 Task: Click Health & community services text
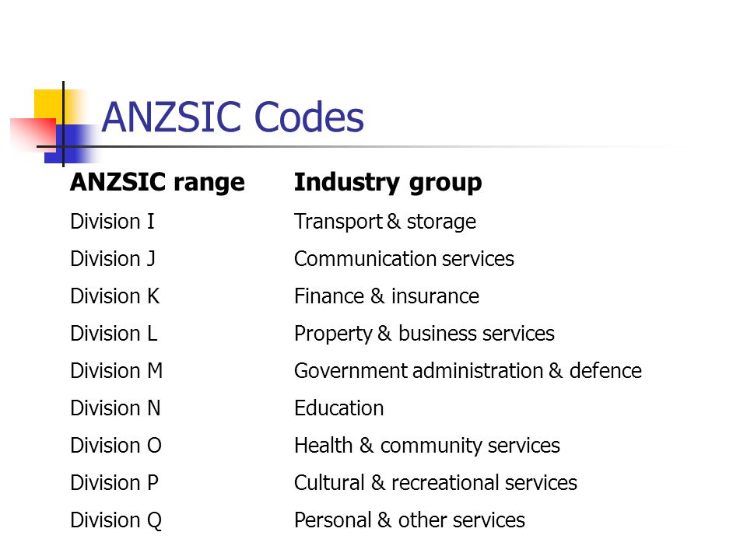(427, 446)
